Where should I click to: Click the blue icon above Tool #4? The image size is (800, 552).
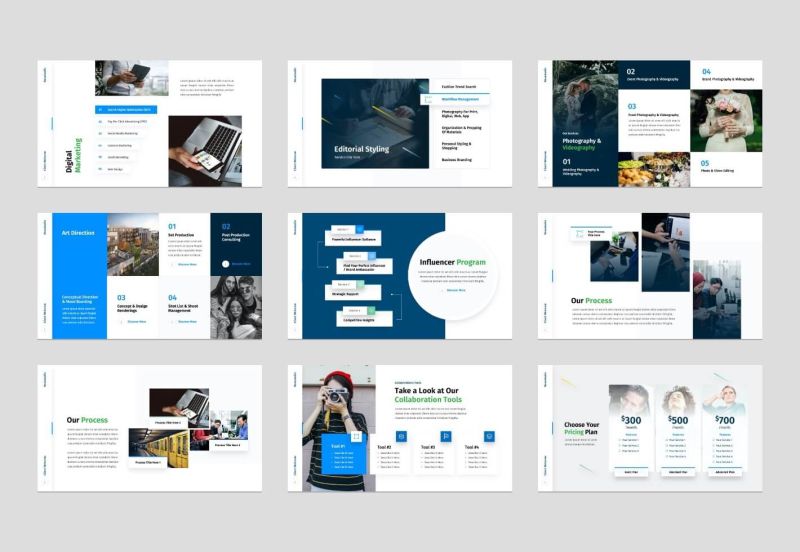489,437
